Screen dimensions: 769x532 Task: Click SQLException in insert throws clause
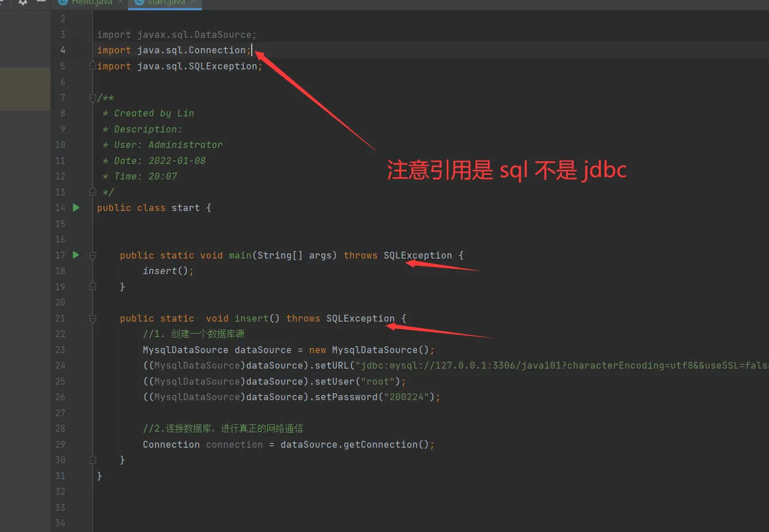click(x=360, y=319)
